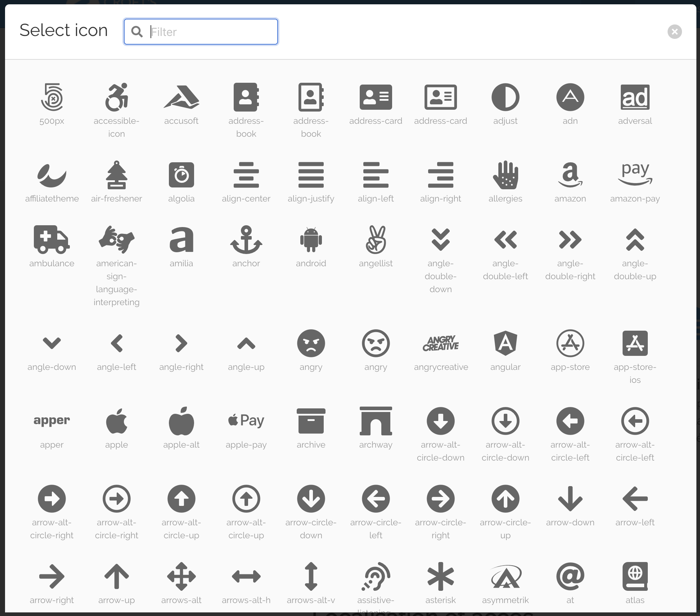Pick the at-sign icon

click(570, 576)
